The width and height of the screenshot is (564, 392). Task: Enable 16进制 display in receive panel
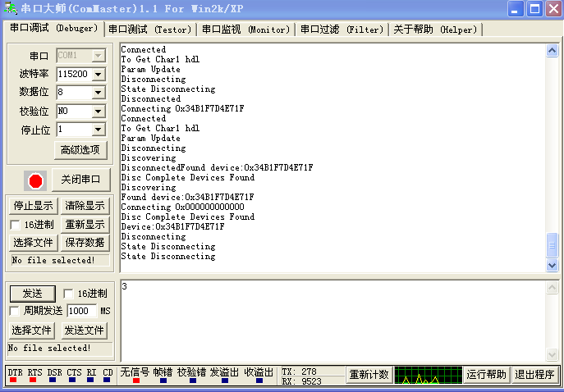point(15,225)
